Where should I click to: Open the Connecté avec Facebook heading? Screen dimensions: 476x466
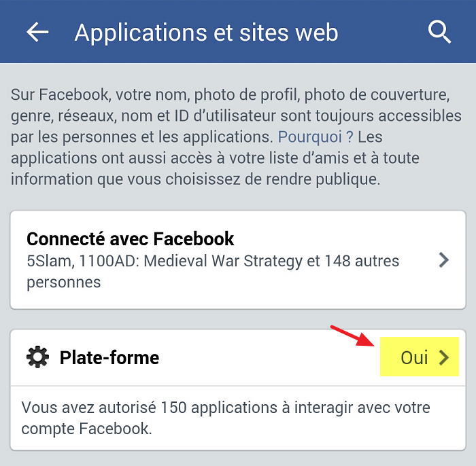(131, 238)
